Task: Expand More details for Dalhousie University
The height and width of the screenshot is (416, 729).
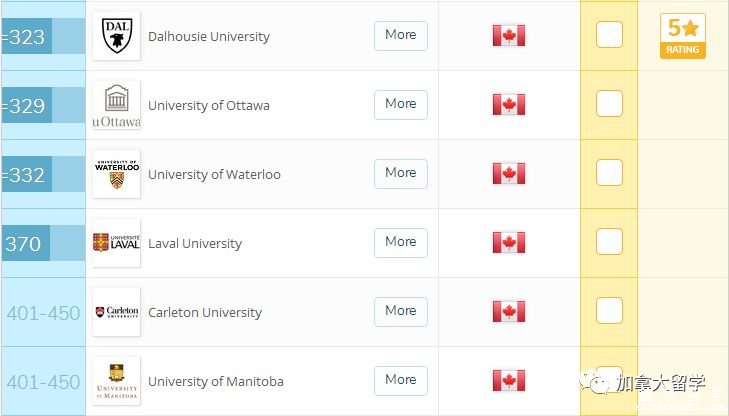Action: pyautogui.click(x=401, y=36)
